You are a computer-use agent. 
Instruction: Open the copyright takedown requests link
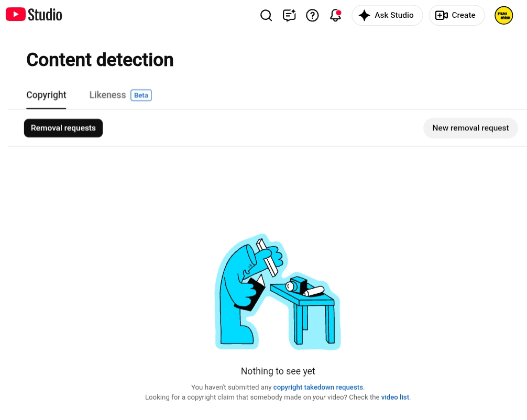click(318, 387)
